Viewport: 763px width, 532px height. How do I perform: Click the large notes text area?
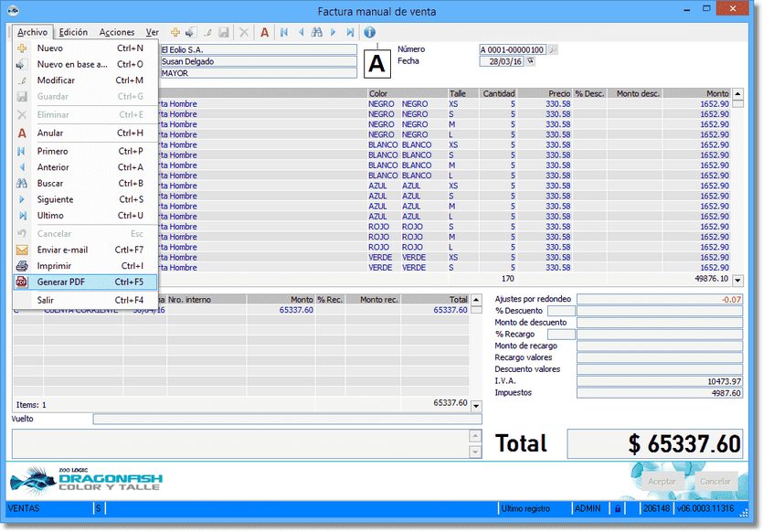point(240,444)
